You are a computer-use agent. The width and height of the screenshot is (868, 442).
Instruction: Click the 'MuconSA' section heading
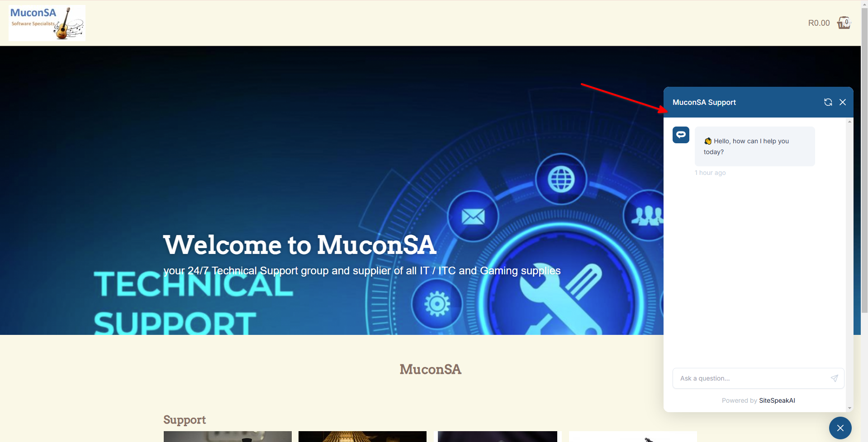click(x=430, y=369)
